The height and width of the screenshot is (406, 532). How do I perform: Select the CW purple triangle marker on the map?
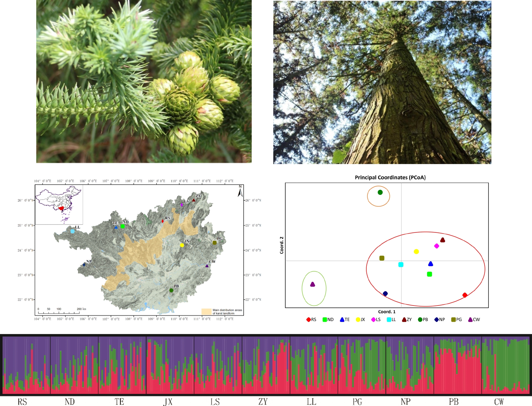(x=207, y=266)
